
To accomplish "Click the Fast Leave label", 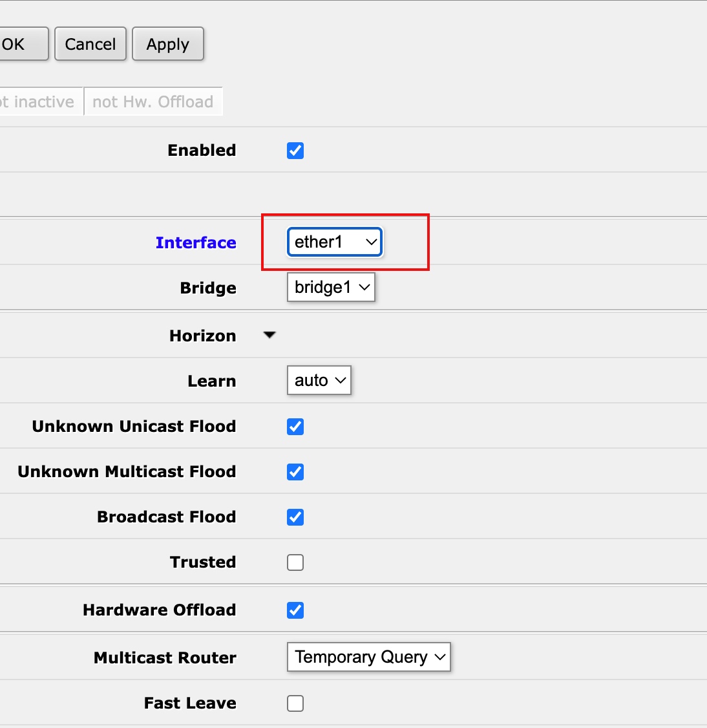I will (x=190, y=703).
